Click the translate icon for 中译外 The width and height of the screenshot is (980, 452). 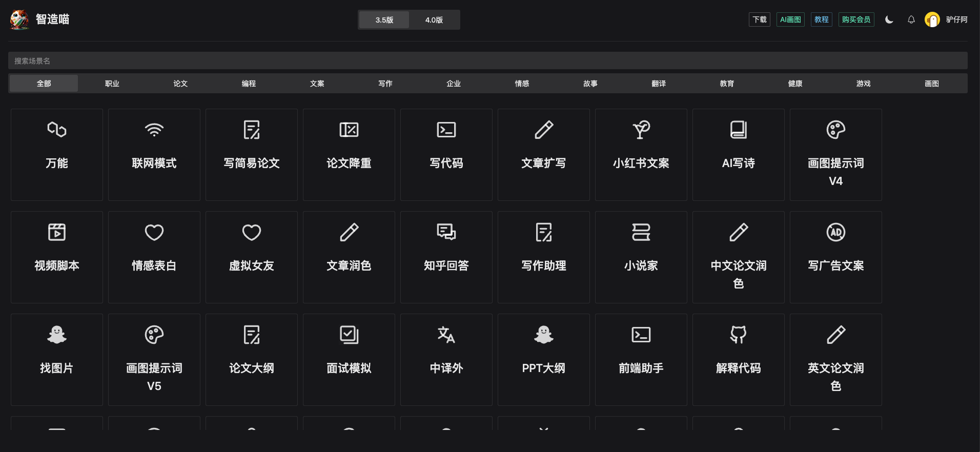coord(446,335)
